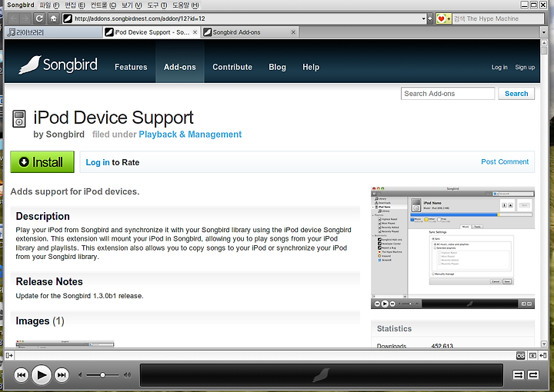Open the Help page
Screen dimensions: 554x392
click(311, 67)
